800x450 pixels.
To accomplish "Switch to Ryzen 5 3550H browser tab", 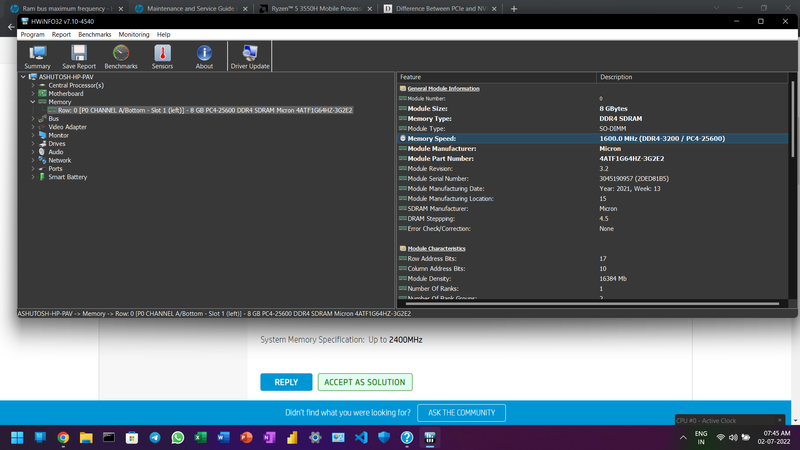I will (315, 9).
